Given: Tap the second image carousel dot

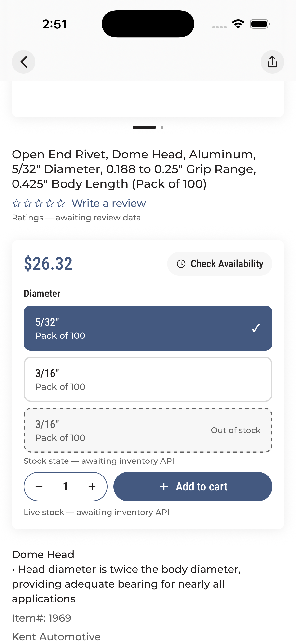Looking at the screenshot, I should (162, 127).
